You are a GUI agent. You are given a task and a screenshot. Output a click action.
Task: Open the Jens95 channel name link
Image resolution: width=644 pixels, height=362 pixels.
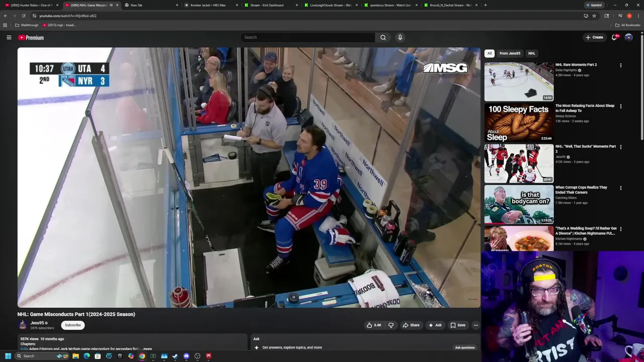click(x=37, y=323)
